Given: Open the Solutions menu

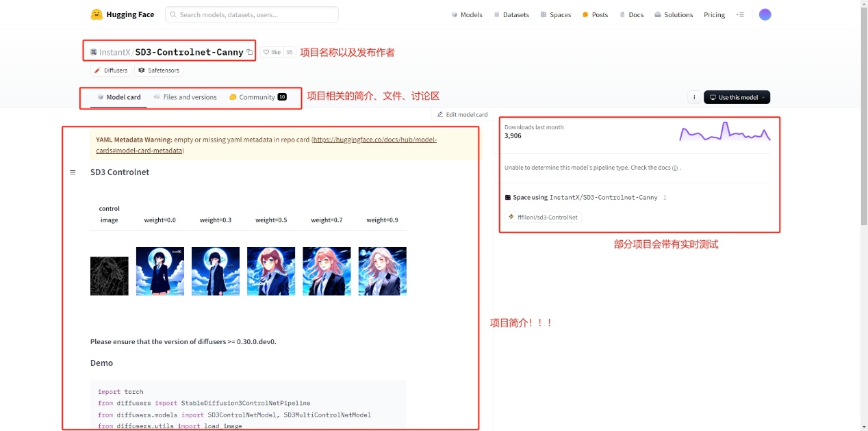Looking at the screenshot, I should (x=673, y=14).
